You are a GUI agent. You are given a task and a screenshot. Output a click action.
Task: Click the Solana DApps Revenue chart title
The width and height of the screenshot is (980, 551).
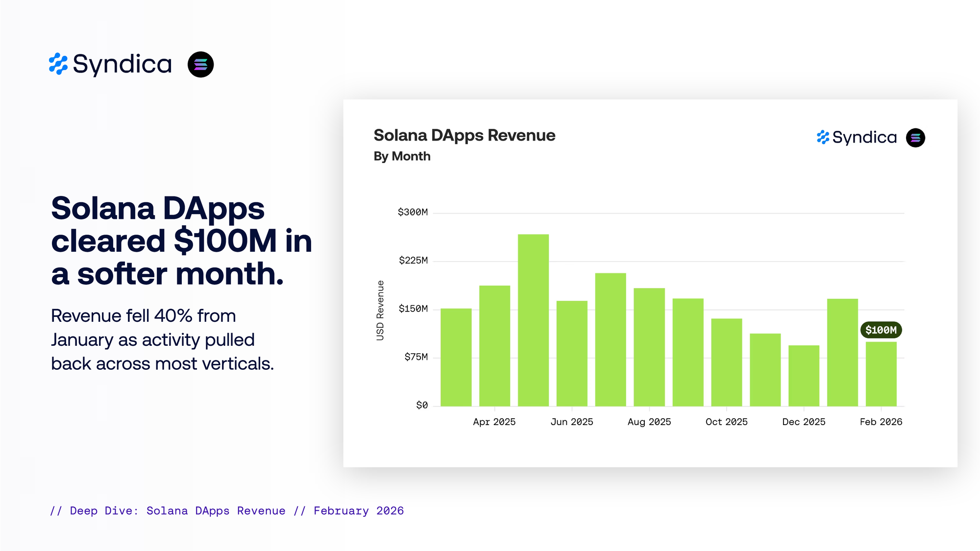(x=464, y=135)
